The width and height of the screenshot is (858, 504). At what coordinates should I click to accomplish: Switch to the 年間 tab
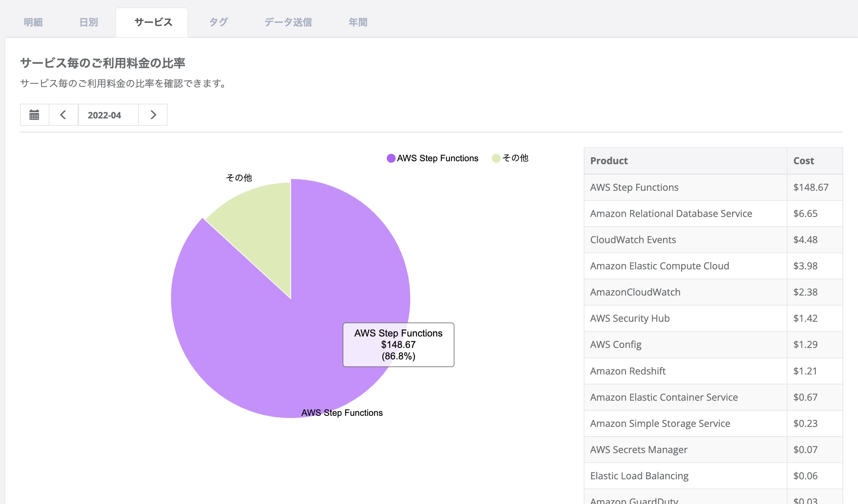click(x=358, y=22)
